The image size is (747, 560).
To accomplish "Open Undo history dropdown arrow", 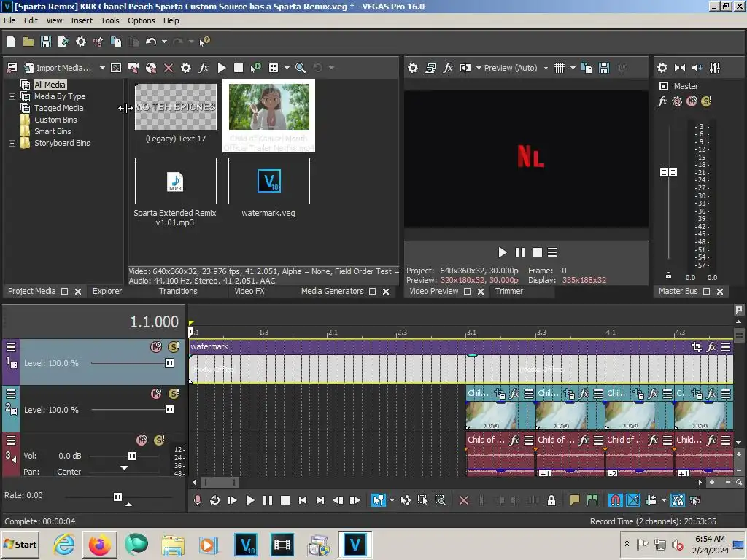I will (x=164, y=42).
